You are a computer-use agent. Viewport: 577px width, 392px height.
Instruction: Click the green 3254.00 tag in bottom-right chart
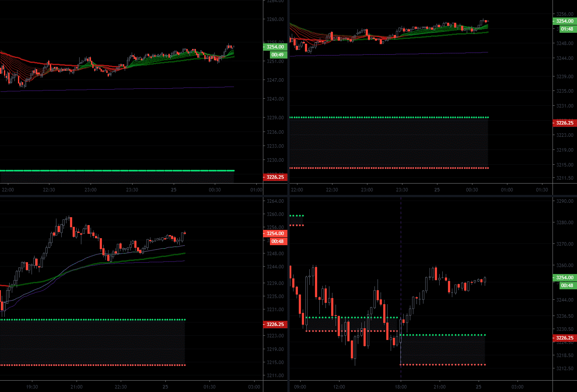click(564, 278)
